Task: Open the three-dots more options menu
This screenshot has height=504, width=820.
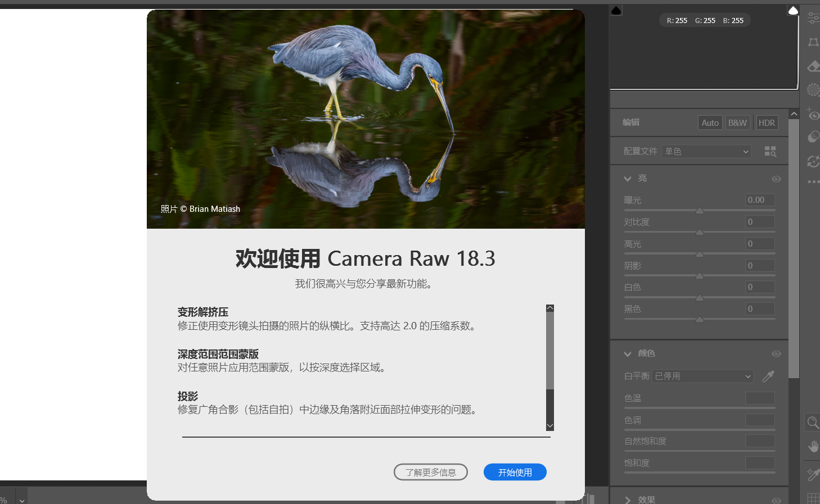Action: tap(813, 182)
